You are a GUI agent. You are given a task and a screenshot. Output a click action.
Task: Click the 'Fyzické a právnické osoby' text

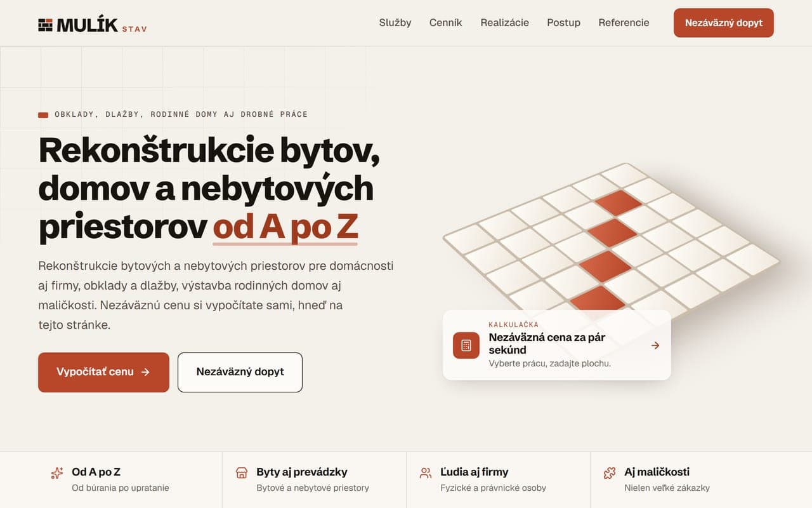(494, 488)
